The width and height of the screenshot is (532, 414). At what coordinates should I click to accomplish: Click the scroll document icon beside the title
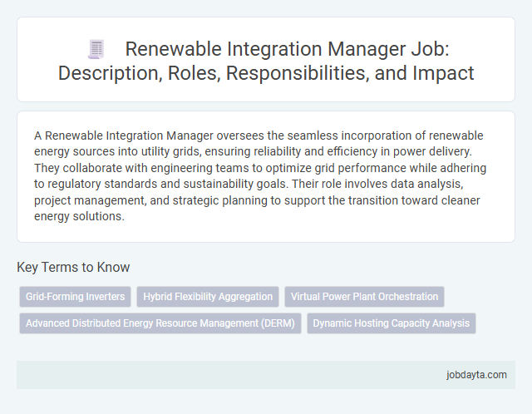(x=96, y=50)
